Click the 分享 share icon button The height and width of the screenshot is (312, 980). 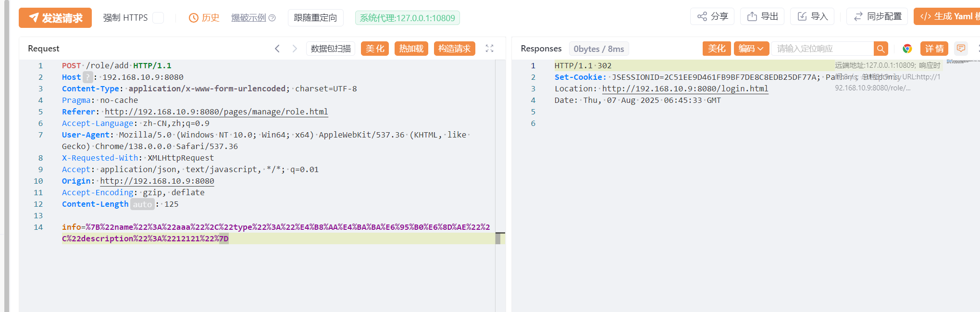(712, 16)
